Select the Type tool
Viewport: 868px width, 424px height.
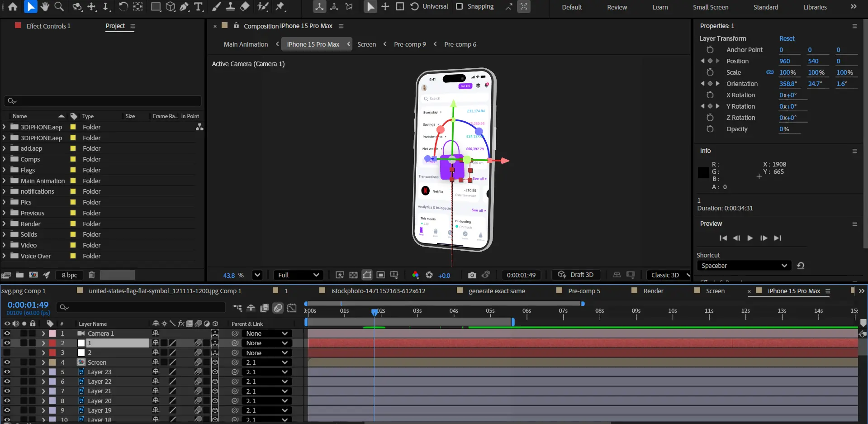point(198,7)
